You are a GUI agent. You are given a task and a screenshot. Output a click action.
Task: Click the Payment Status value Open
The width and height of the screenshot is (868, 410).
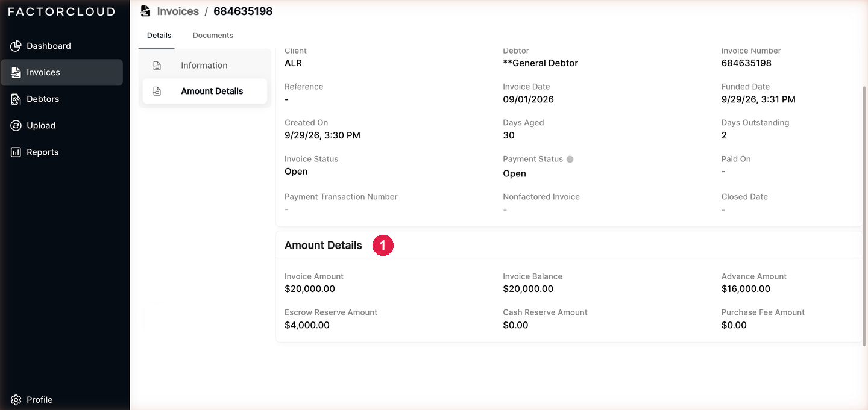515,173
